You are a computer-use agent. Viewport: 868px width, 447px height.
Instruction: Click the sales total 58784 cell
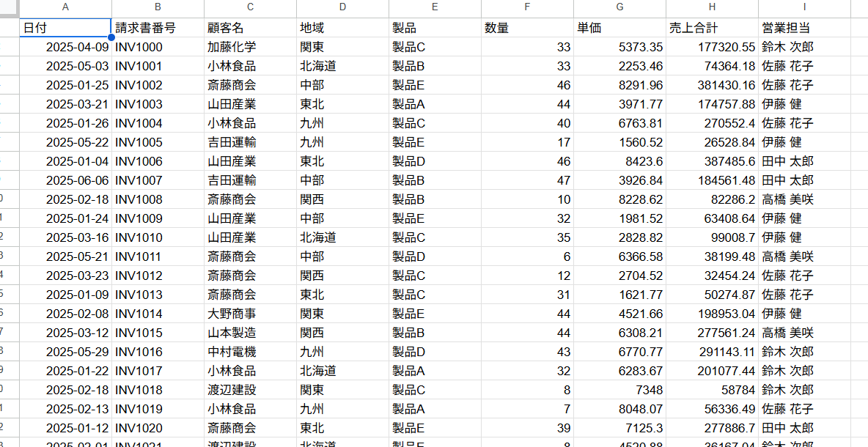coord(712,390)
